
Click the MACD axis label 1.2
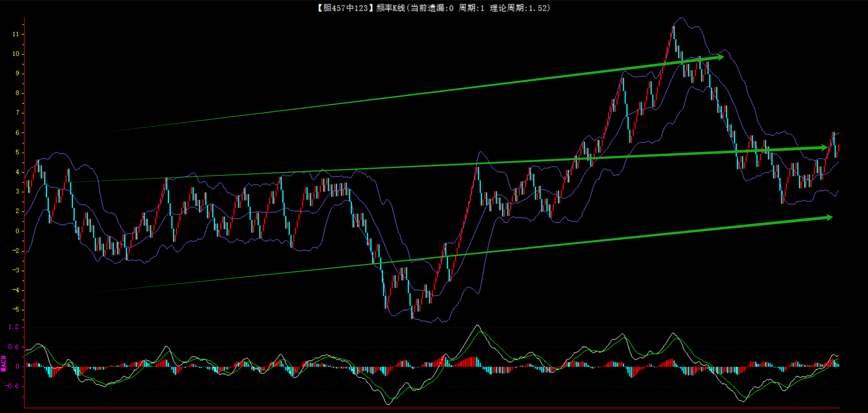tap(14, 326)
